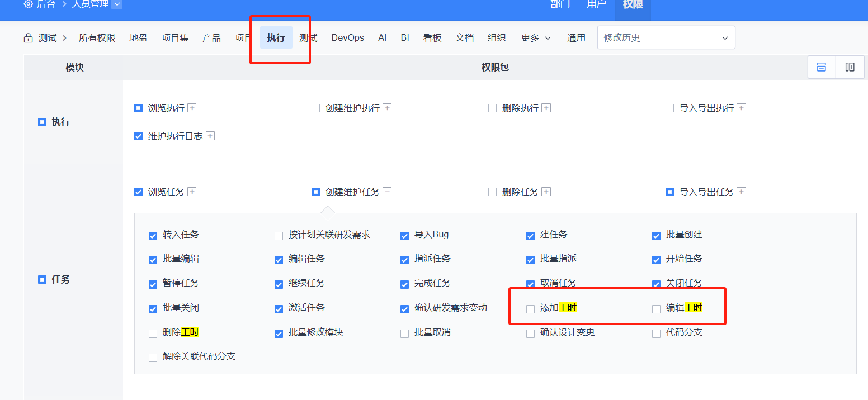This screenshot has width=868, height=400.
Task: Uncheck the 批量编辑 checkbox
Action: (x=153, y=260)
